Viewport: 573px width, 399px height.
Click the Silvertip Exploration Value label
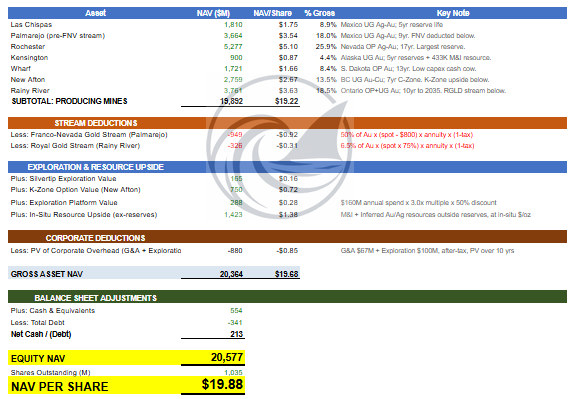point(63,178)
